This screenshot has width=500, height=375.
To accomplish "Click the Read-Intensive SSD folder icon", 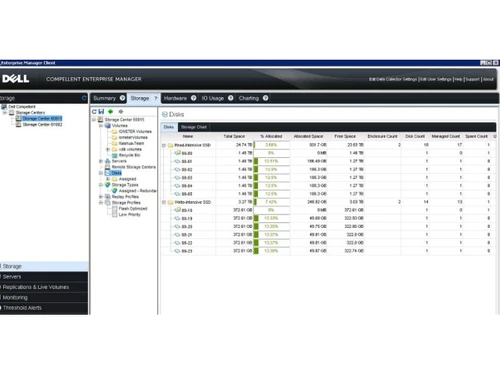I will tap(170, 145).
